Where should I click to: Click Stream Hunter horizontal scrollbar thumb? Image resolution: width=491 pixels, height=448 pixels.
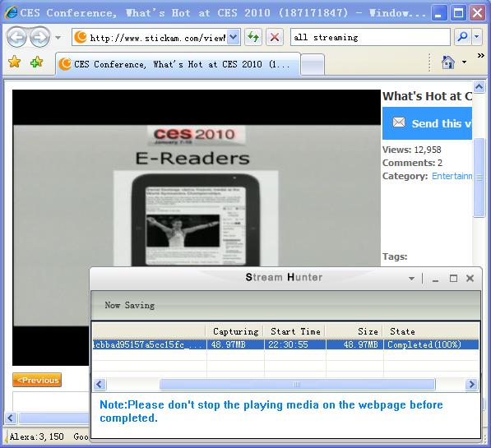(297, 384)
